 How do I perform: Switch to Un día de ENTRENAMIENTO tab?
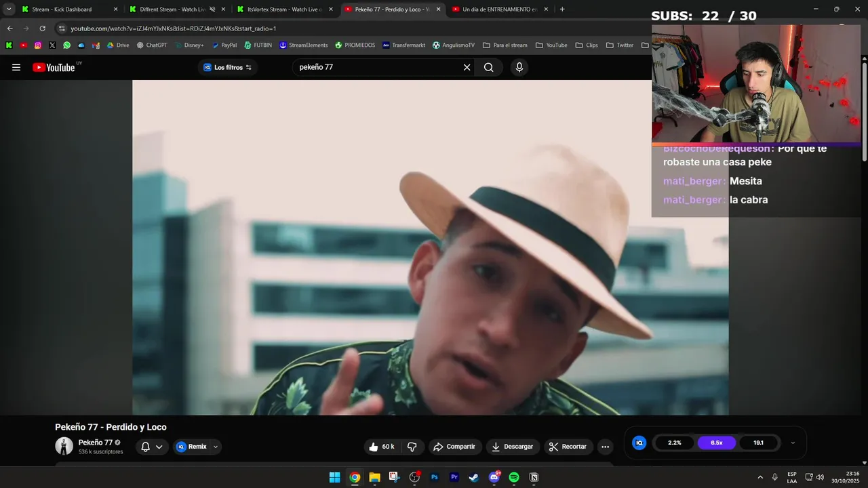coord(500,9)
